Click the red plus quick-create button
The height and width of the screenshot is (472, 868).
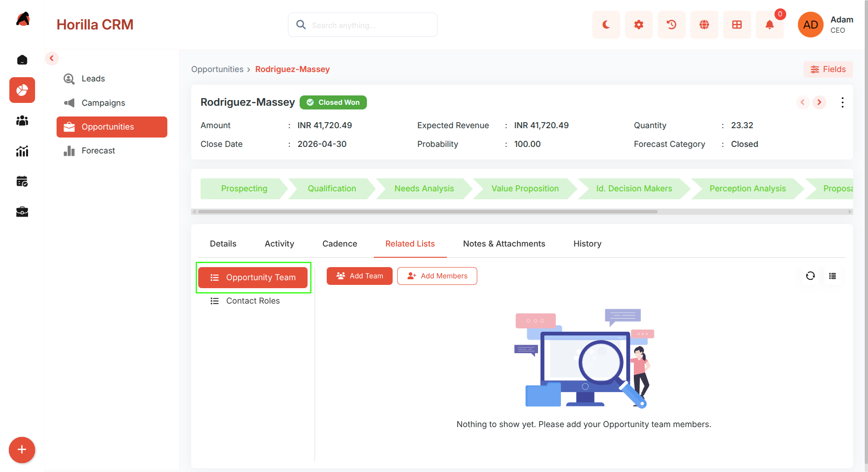point(22,450)
